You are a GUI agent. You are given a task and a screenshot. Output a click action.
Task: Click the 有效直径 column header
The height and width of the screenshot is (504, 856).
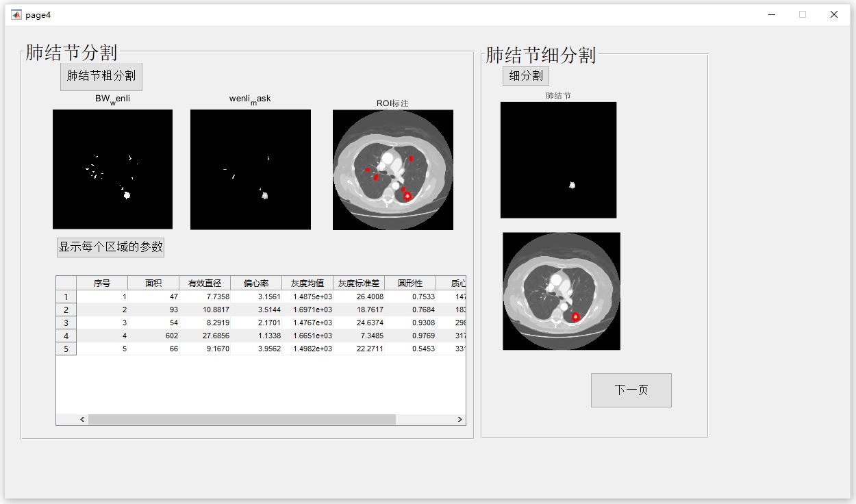[x=205, y=283]
